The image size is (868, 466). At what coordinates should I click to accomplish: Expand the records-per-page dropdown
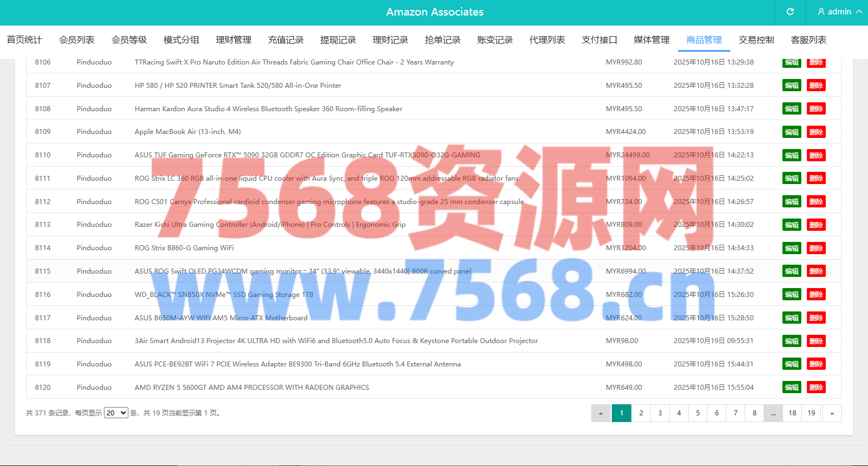(x=116, y=413)
